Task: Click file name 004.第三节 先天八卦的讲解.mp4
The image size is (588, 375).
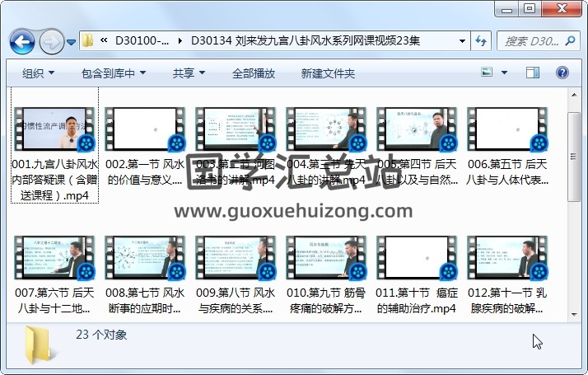Action: pyautogui.click(x=326, y=172)
